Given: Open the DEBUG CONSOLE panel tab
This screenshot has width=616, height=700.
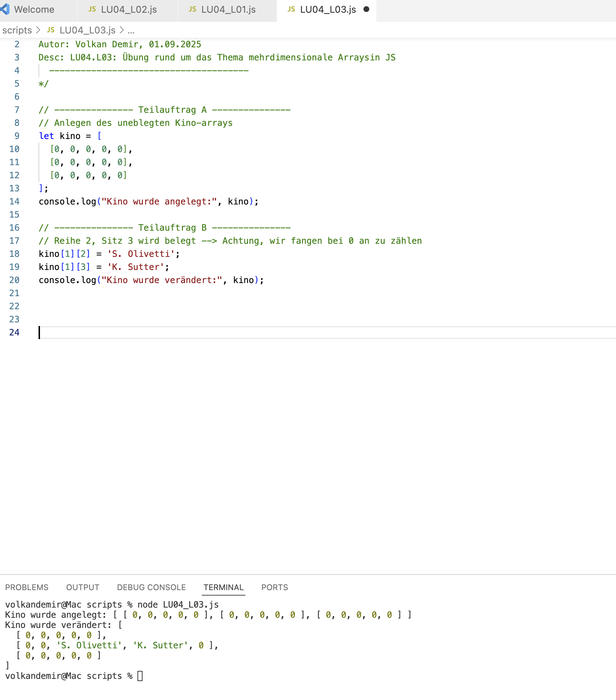Looking at the screenshot, I should pos(151,587).
